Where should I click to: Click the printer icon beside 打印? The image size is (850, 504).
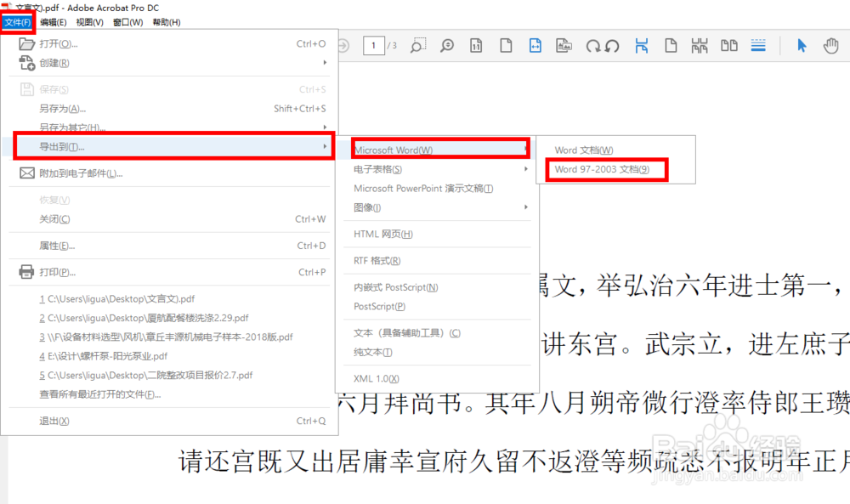(26, 271)
